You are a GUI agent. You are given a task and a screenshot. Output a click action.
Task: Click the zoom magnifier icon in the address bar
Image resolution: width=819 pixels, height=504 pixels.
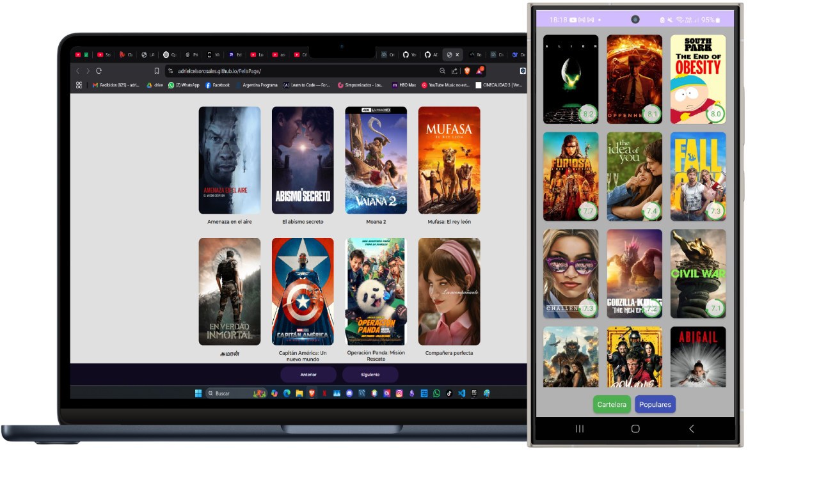tap(443, 71)
